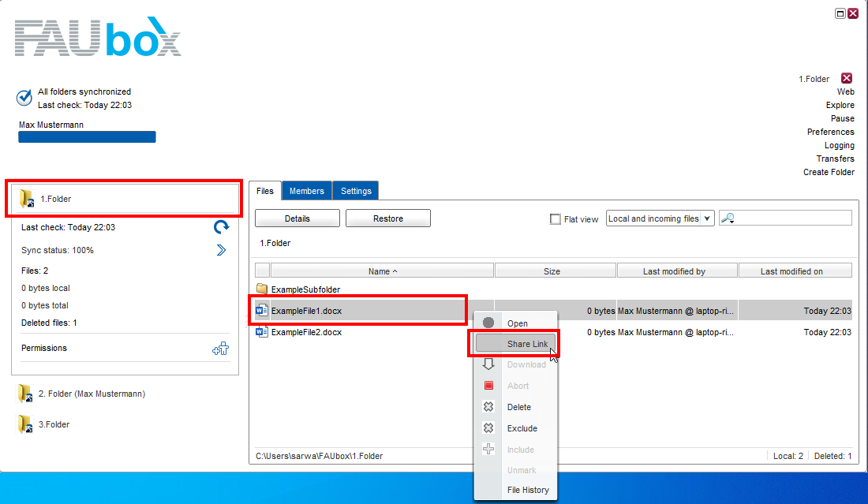Click the Explore link
868x504 pixels.
tap(840, 105)
